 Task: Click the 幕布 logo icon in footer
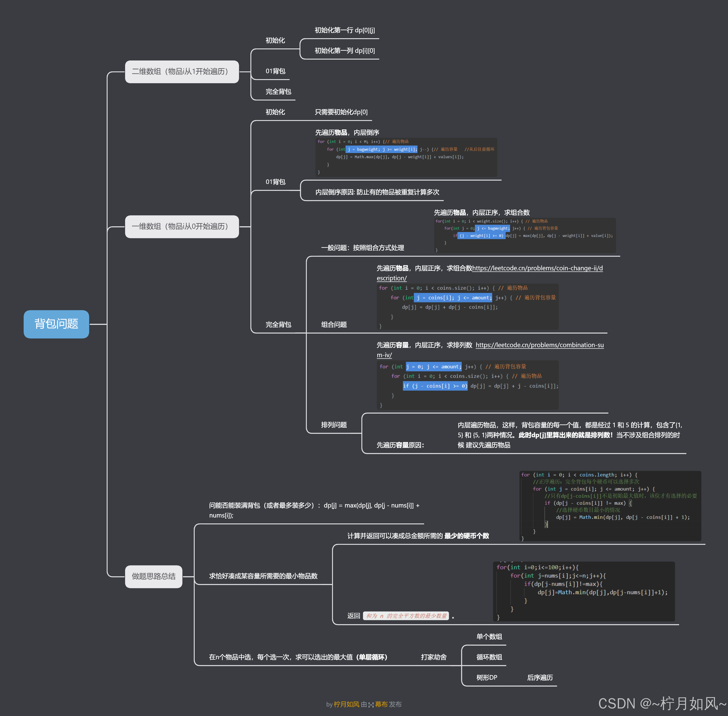point(371,705)
